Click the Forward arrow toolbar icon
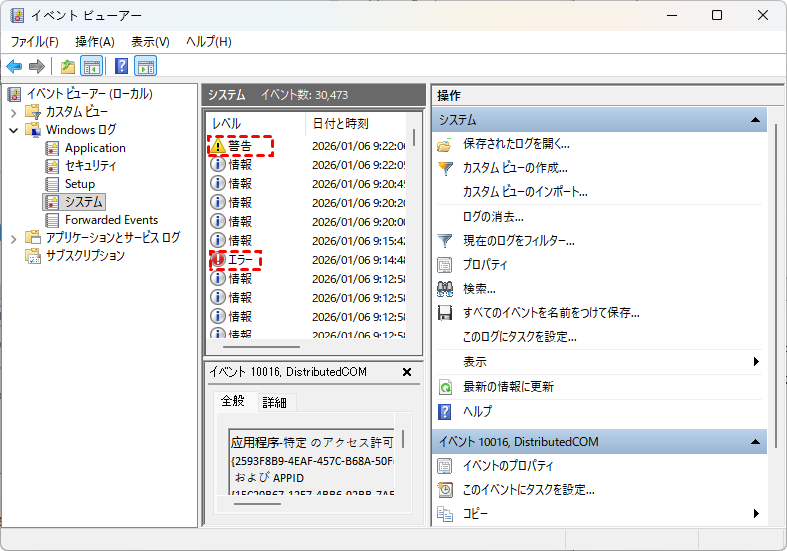 click(x=36, y=67)
